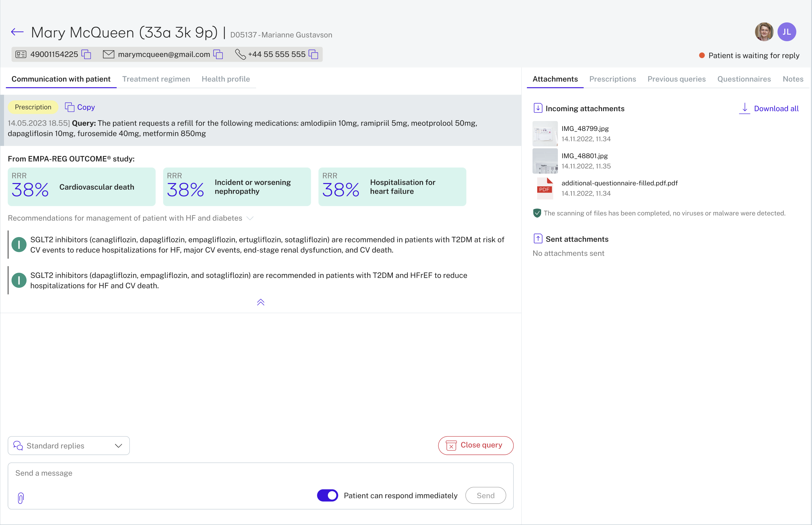812x525 pixels.
Task: Click the JL user avatar
Action: point(786,32)
